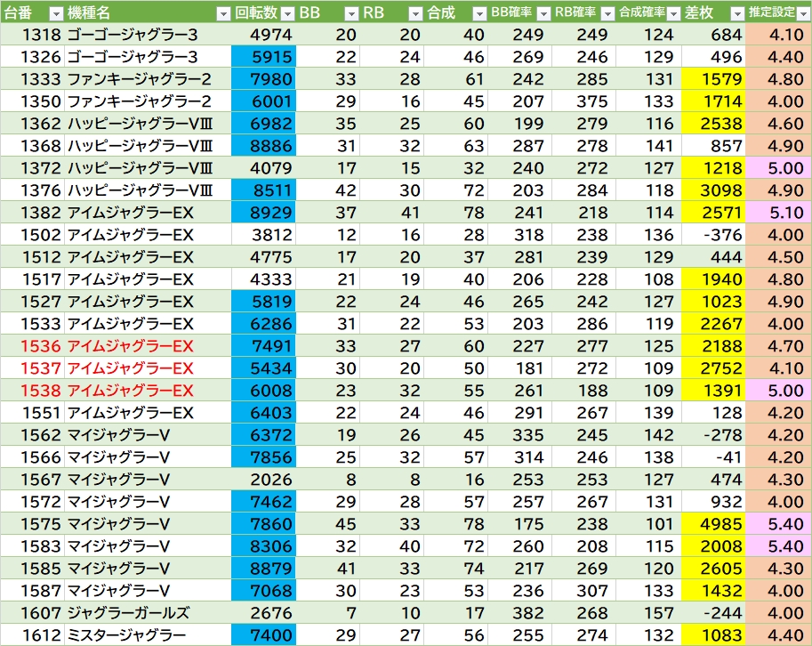Viewport: 812px width, 646px height.
Task: Select the 8306 rotation count cell
Action: (x=263, y=547)
